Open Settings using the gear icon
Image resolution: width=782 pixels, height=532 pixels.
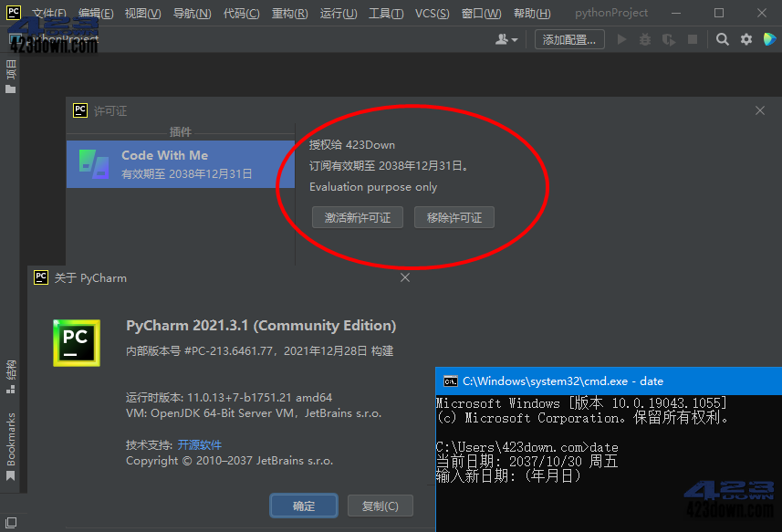coord(746,40)
